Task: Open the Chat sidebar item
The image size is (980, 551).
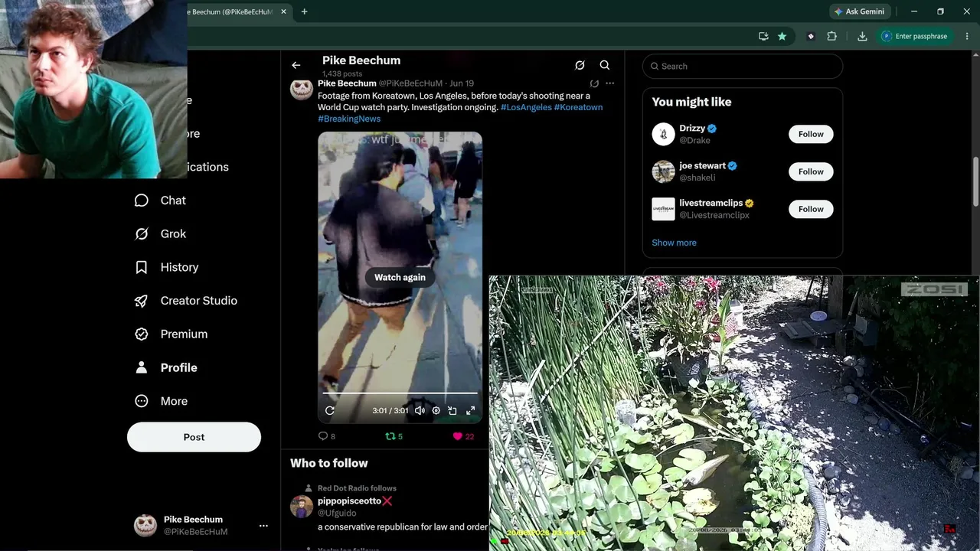Action: tap(161, 201)
